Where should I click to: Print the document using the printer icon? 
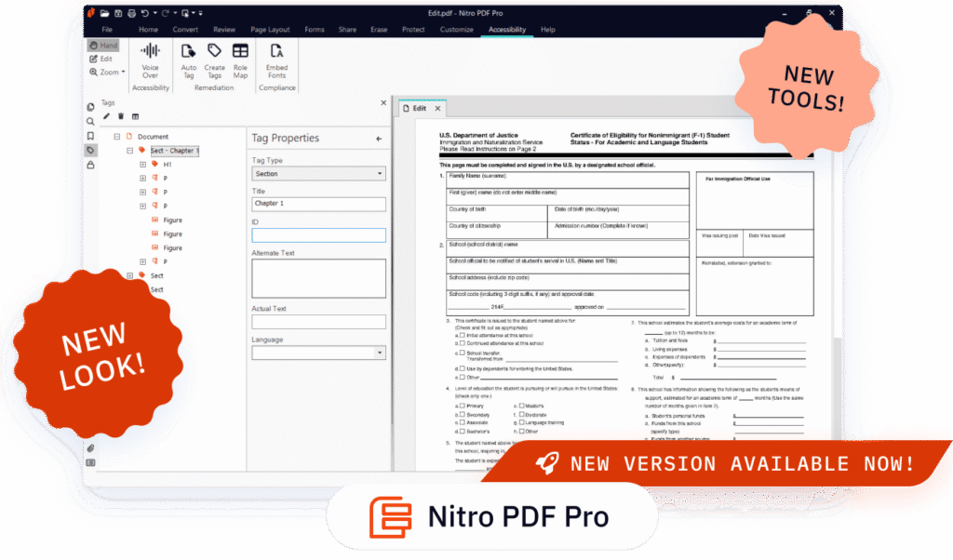[x=131, y=13]
